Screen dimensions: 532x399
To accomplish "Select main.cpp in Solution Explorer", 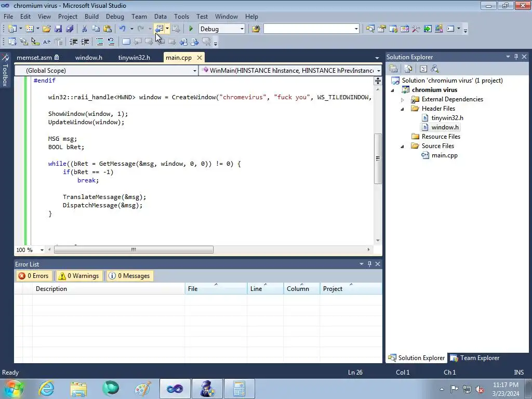I will [x=445, y=155].
